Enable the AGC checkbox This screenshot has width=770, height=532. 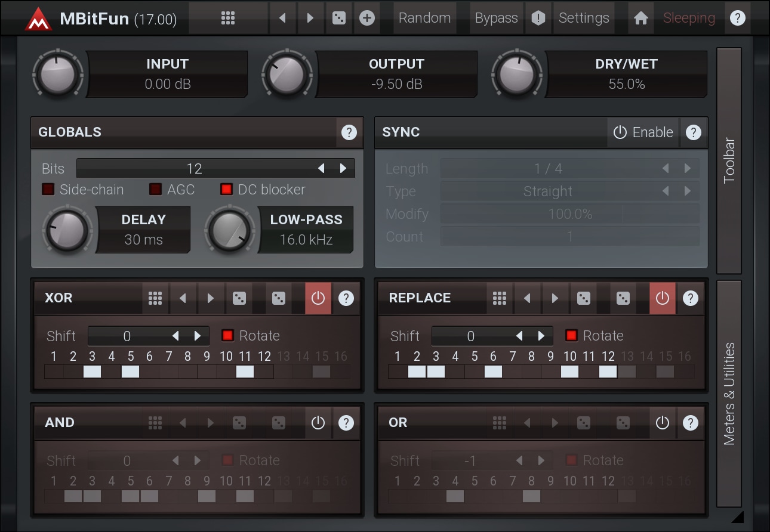tap(156, 190)
